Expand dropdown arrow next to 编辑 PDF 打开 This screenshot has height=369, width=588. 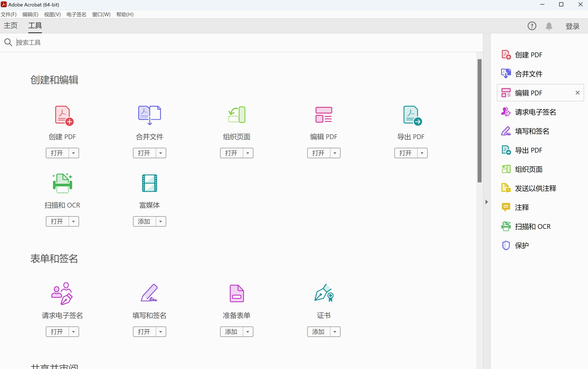click(x=335, y=153)
